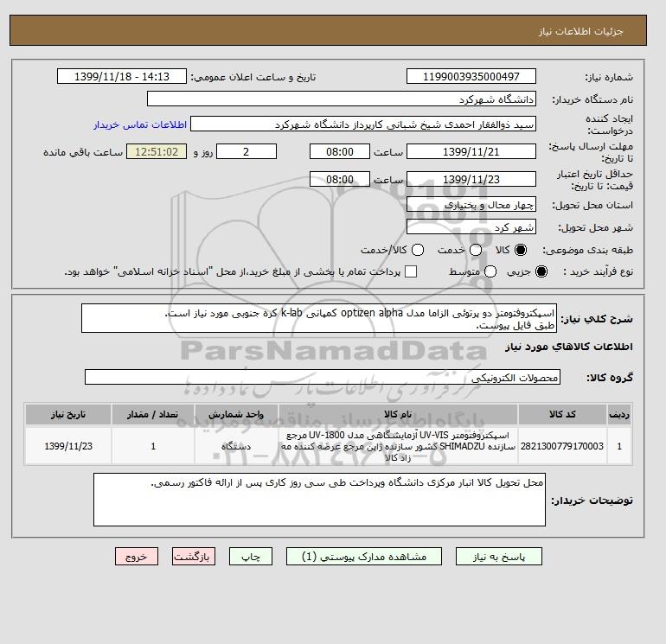Click the چاپ print button
The image size is (666, 644).
[251, 557]
